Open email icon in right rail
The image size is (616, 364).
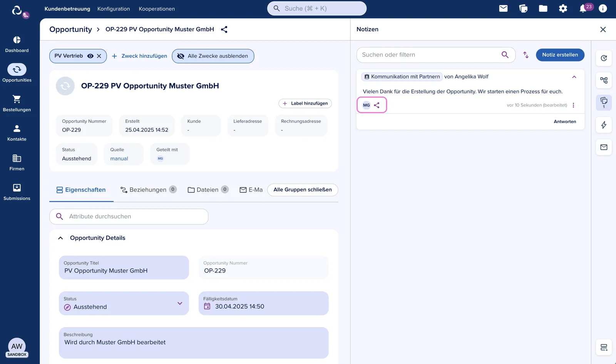(604, 147)
